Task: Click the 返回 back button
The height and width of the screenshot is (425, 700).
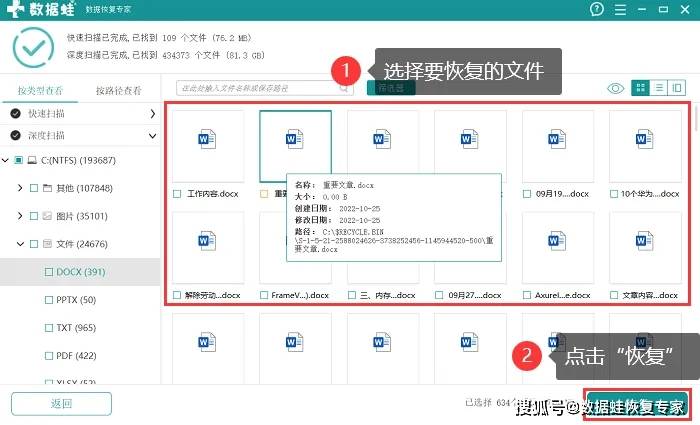Action: point(62,404)
